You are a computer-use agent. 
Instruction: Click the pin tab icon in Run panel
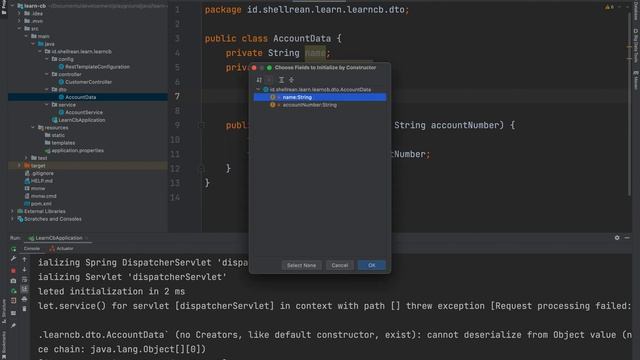(x=13, y=326)
